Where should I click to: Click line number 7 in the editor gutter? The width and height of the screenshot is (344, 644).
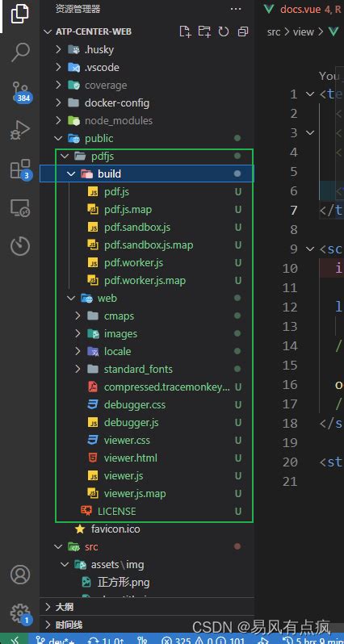pyautogui.click(x=293, y=211)
